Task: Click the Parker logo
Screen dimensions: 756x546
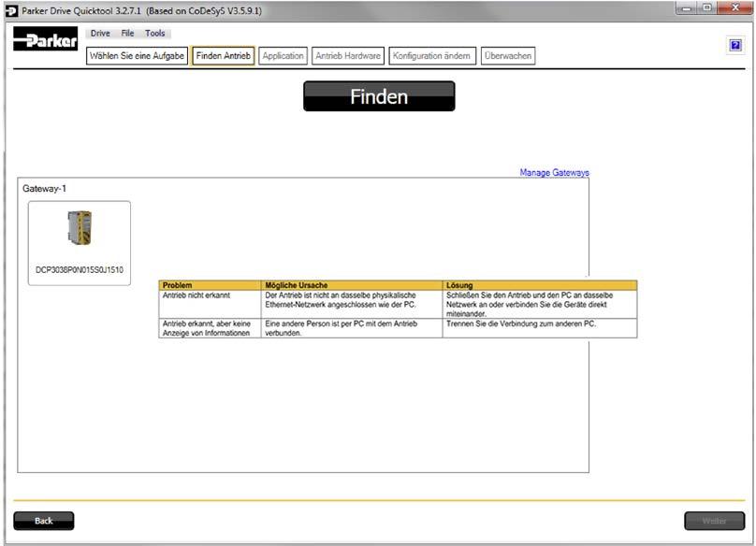Action: (45, 39)
